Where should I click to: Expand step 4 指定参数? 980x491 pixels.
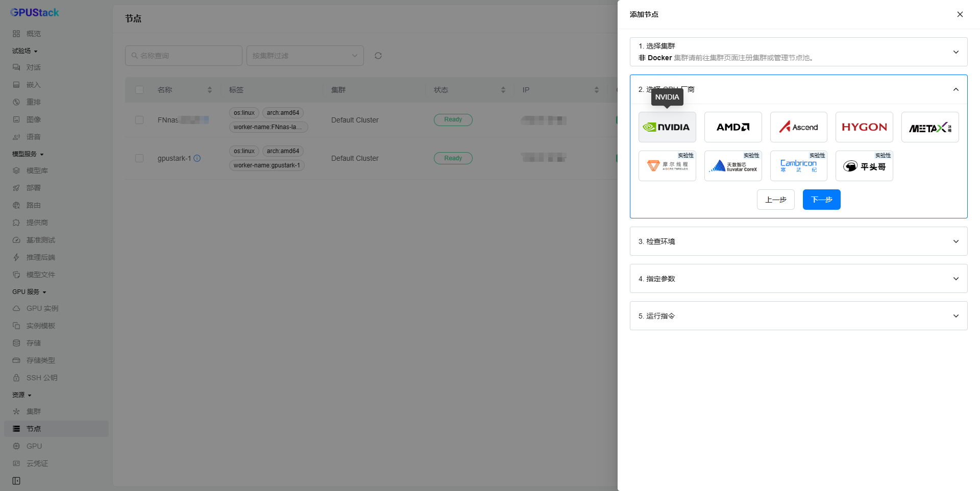[799, 279]
